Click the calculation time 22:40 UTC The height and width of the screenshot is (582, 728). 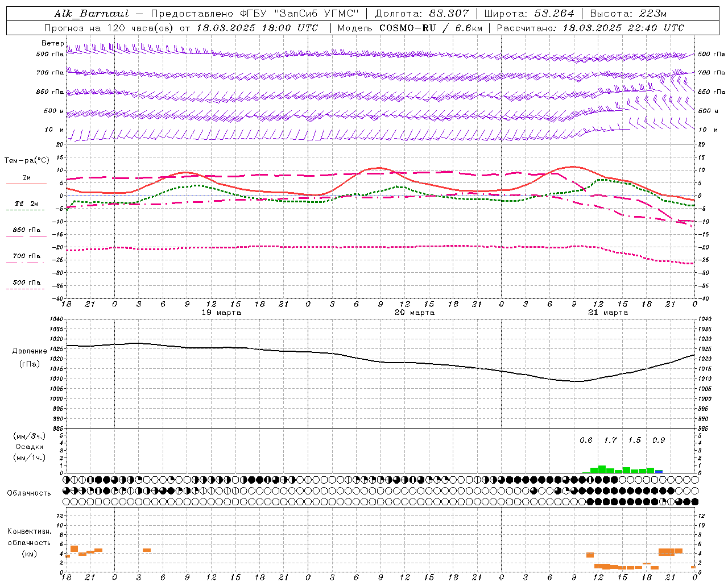click(x=655, y=28)
